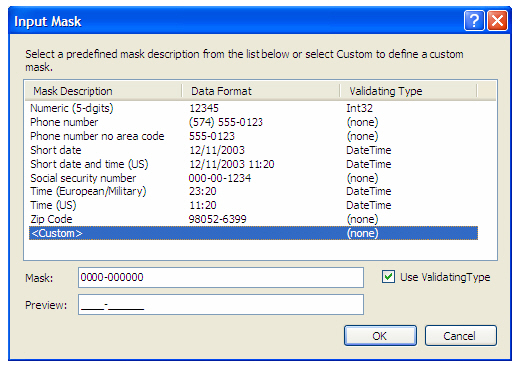Click into the Mask input field
Viewport: 520px width, 367px height.
tap(221, 277)
